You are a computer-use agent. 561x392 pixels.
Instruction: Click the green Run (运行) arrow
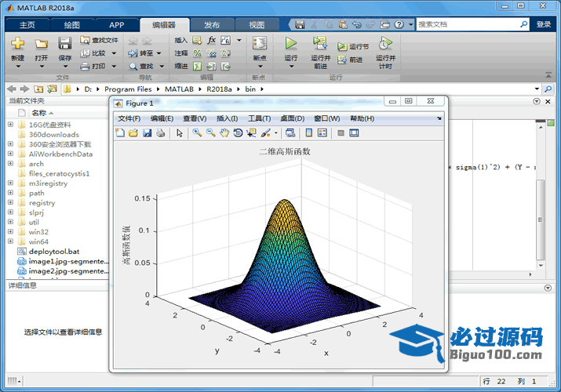291,44
